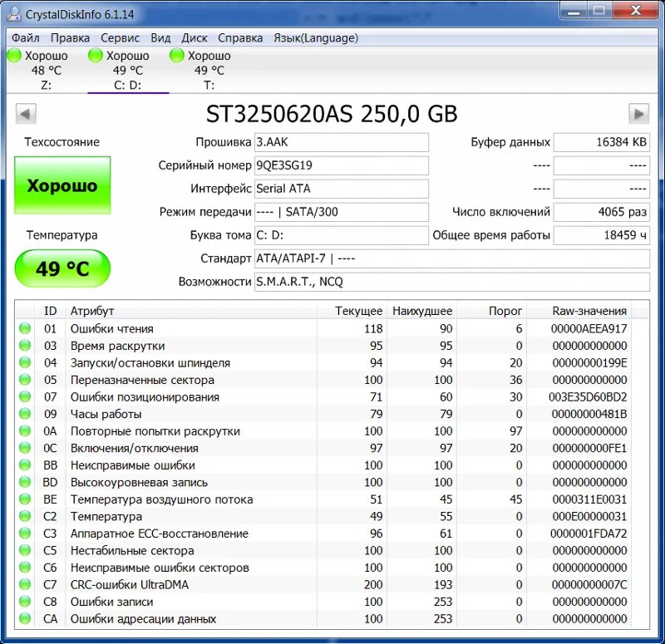Viewport: 665px width, 644px height.
Task: Click raw value 003E35D60BD2
Action: 588,397
